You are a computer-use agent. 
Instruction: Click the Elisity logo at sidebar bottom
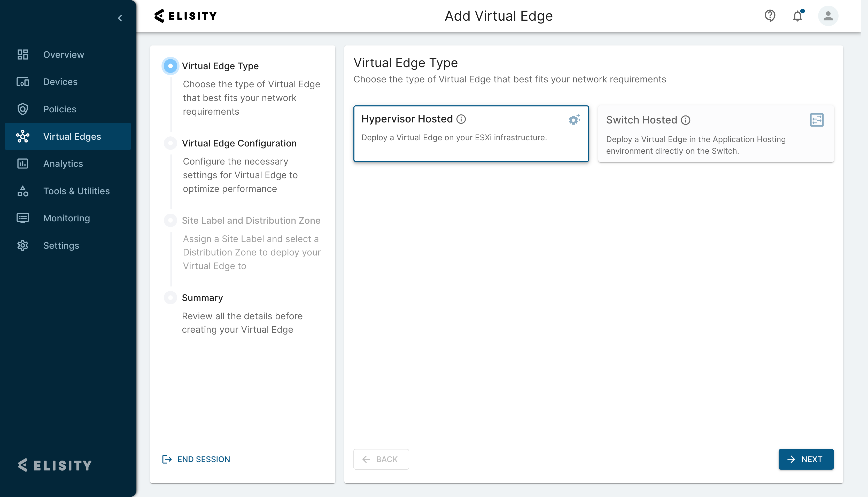tap(55, 465)
